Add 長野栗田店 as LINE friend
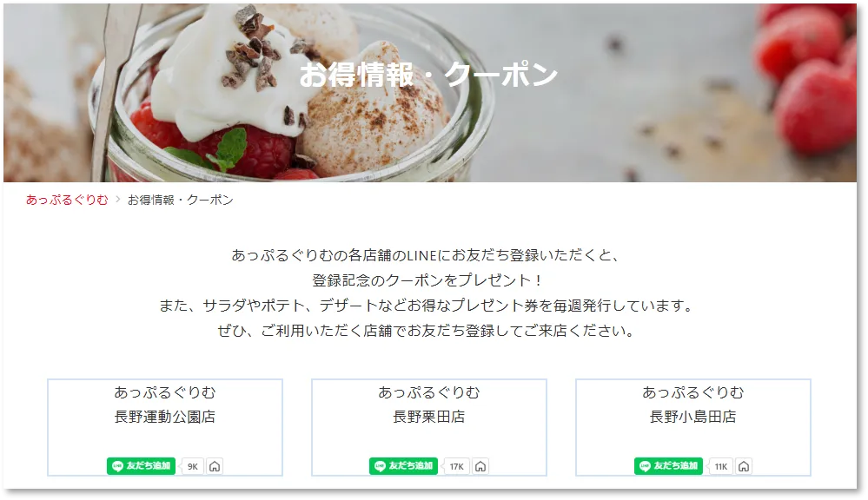Screen dimensions: 868x500 (x=403, y=466)
